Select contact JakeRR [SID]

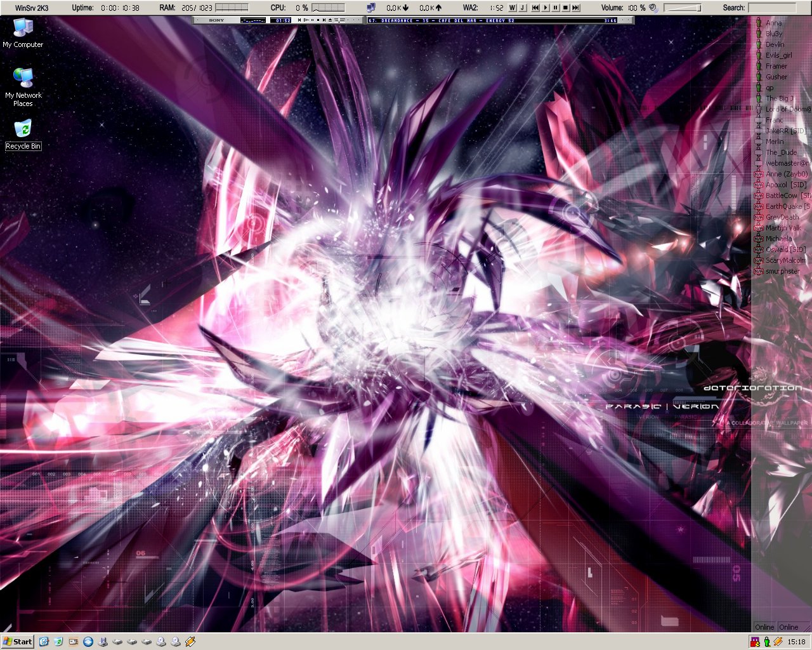[x=785, y=131]
